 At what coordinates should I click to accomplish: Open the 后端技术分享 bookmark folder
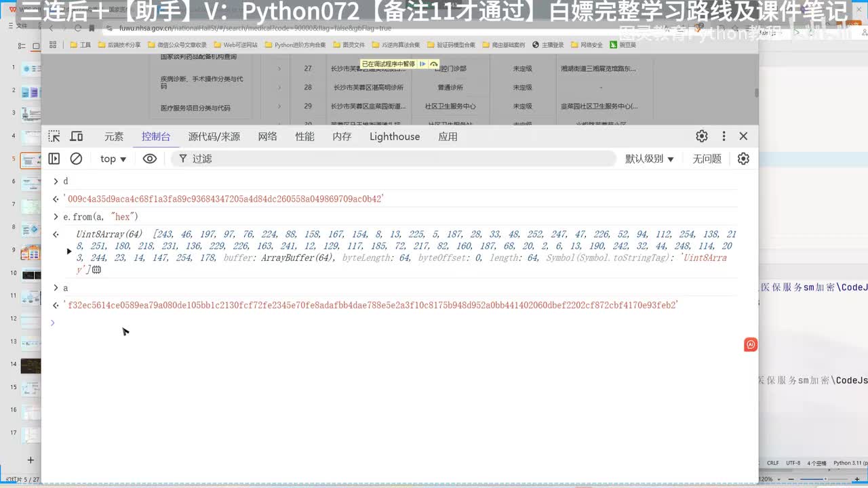click(x=119, y=45)
